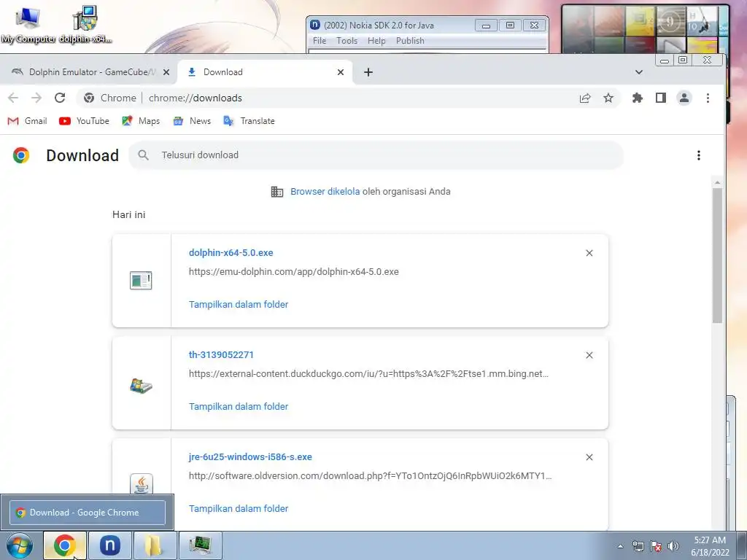Show dolphin-x64-5.0.exe in folder
Screen dimensions: 747x560
point(239,304)
